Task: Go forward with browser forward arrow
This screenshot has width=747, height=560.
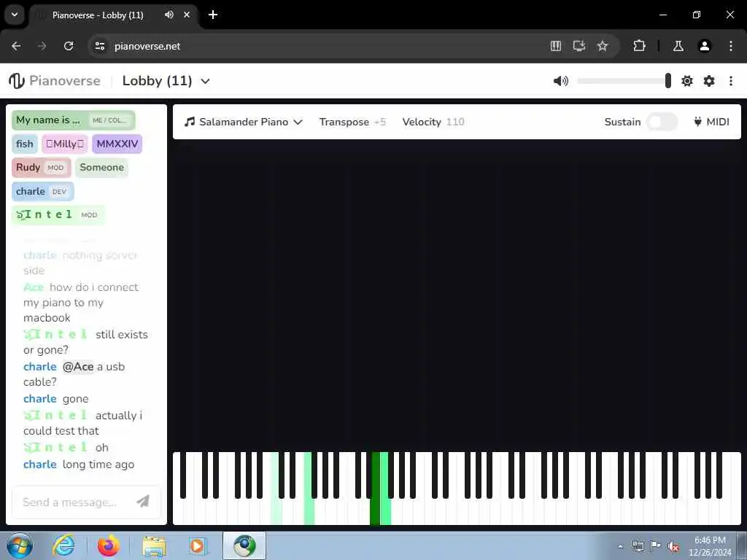Action: 42,46
